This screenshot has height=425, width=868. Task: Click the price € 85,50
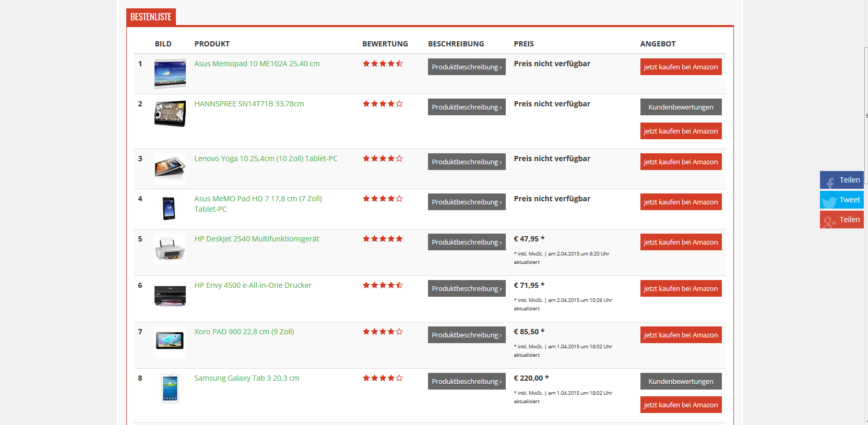pyautogui.click(x=529, y=332)
